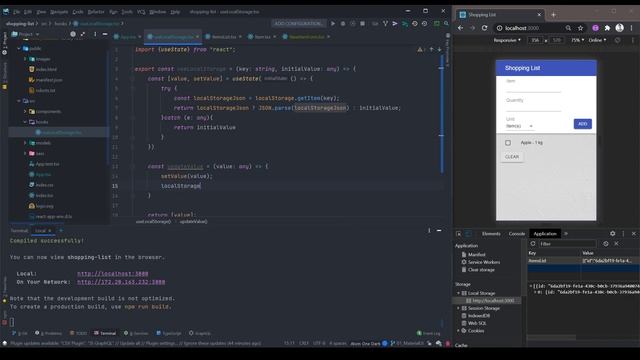Click the CLEAR button in Shopping List
This screenshot has height=360, width=640.
[512, 157]
